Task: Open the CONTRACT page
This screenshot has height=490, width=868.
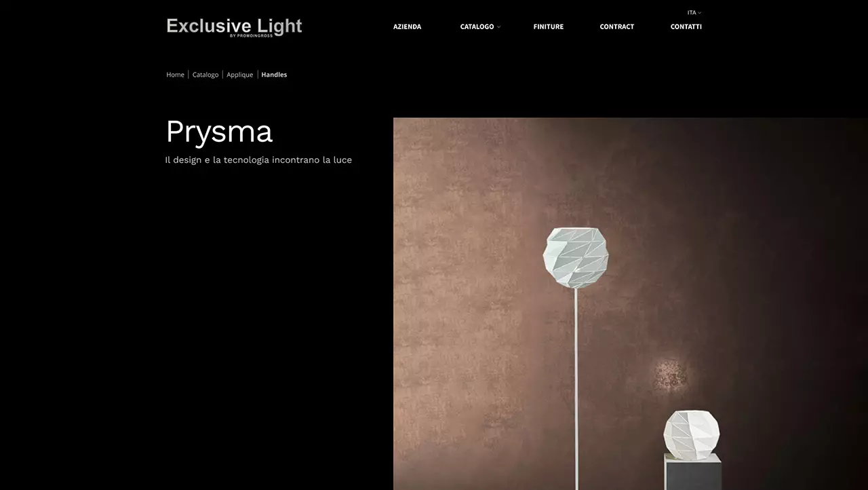Action: coord(616,26)
